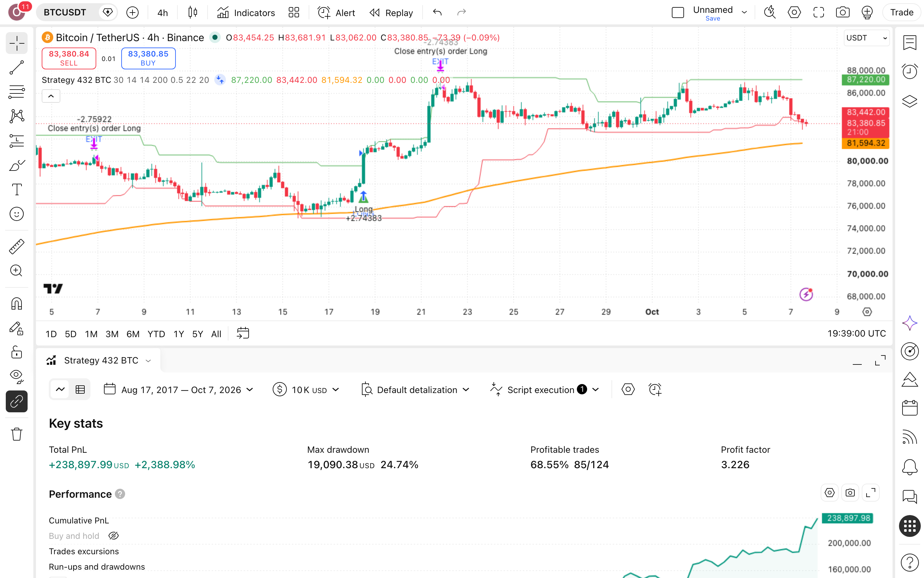Open the emoji stickers tool
The width and height of the screenshot is (924, 578).
(16, 214)
